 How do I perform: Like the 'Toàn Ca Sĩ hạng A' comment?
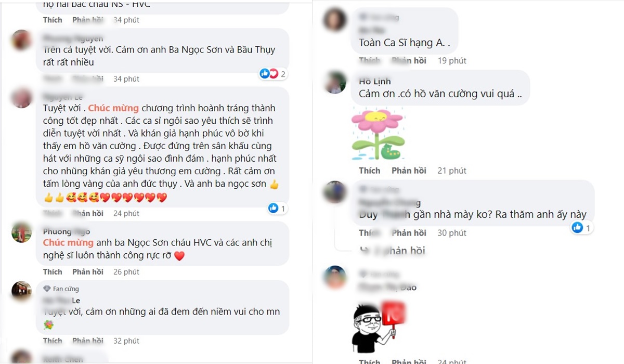(369, 61)
